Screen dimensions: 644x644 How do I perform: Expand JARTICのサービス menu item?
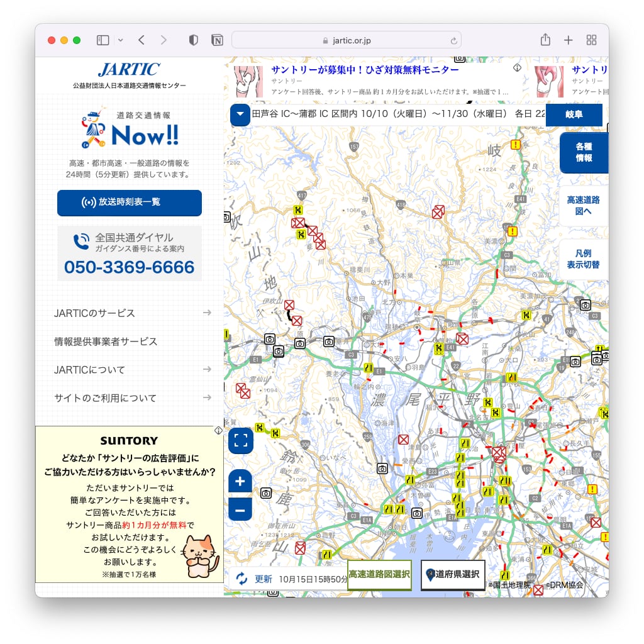point(132,313)
